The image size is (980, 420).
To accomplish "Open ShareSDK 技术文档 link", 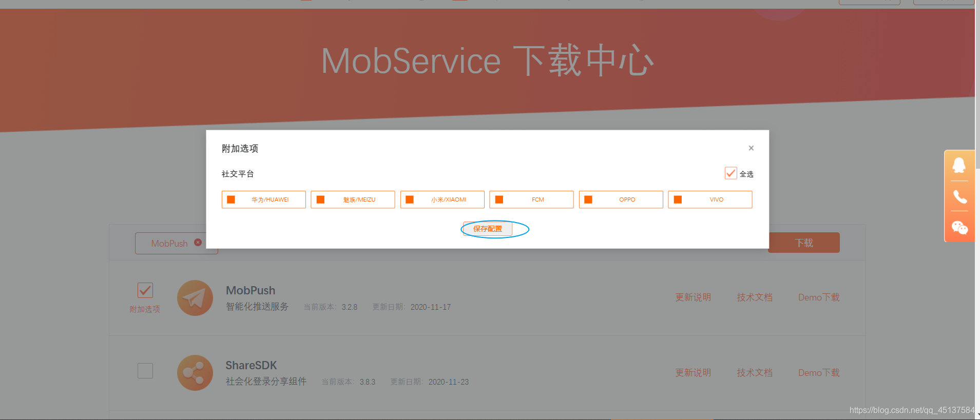I will 755,373.
